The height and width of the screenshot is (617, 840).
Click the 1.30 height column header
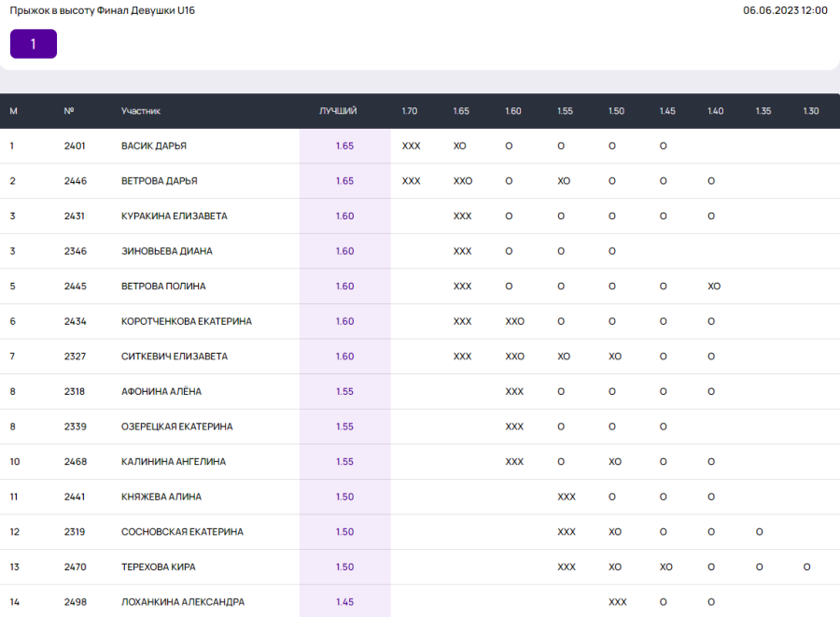tap(810, 111)
